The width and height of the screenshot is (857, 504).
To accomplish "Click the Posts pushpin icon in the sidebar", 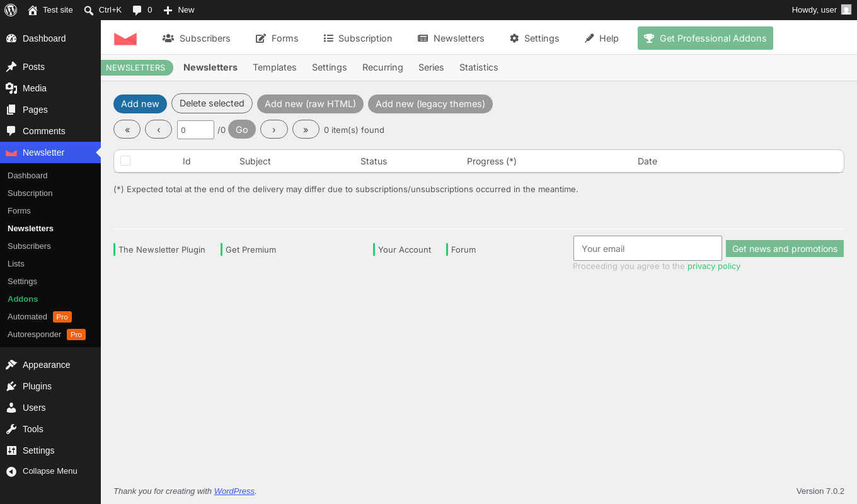I will point(11,67).
